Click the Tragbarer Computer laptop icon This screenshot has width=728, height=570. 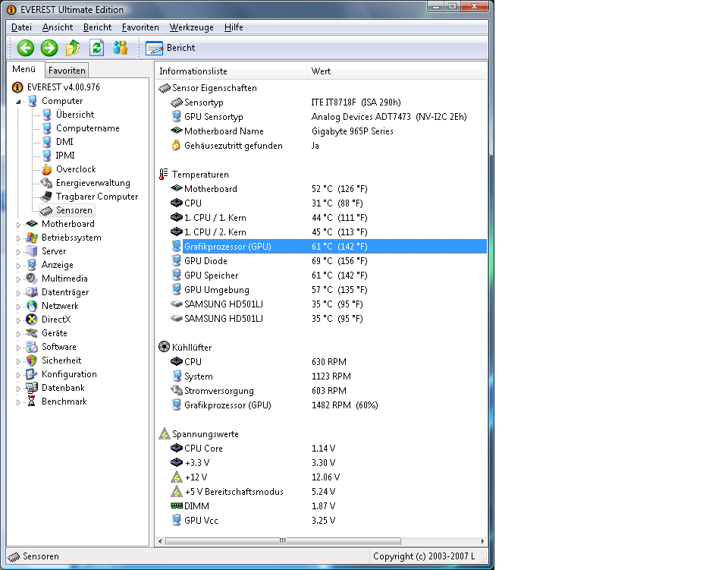click(46, 197)
